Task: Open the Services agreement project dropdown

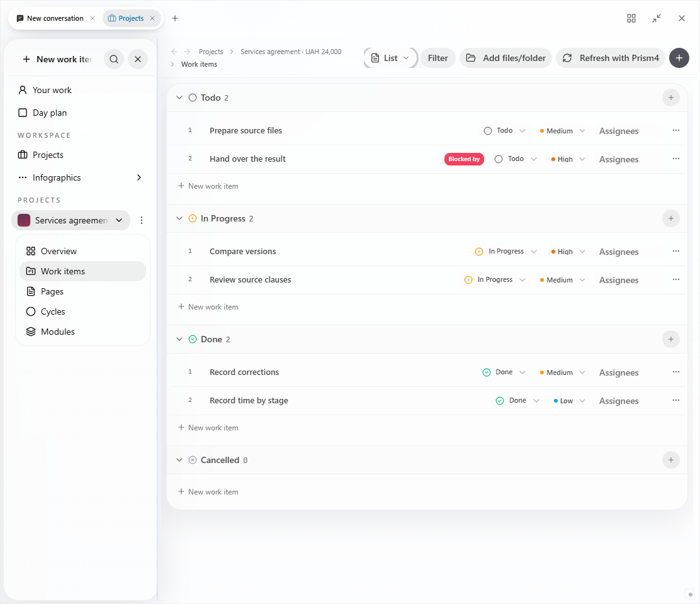Action: (119, 220)
